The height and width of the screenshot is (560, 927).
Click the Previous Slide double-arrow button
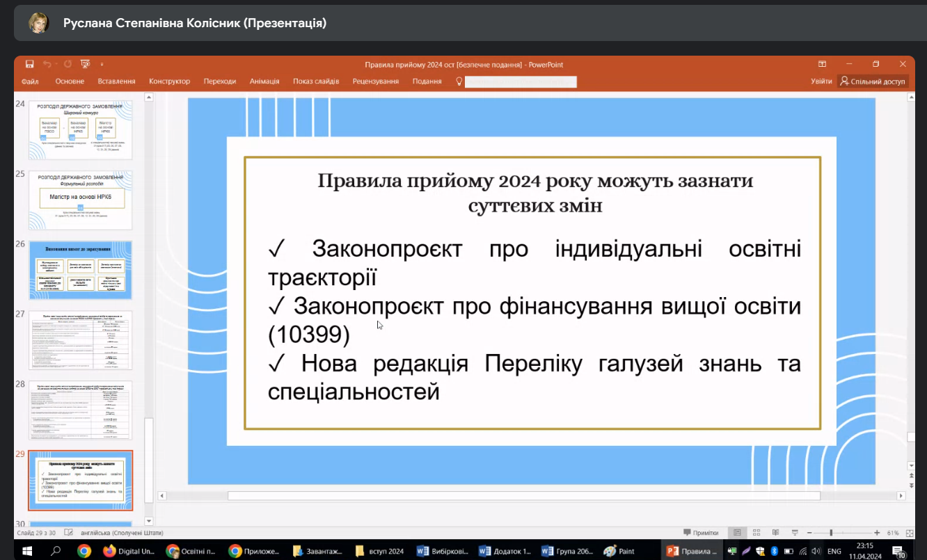click(911, 474)
